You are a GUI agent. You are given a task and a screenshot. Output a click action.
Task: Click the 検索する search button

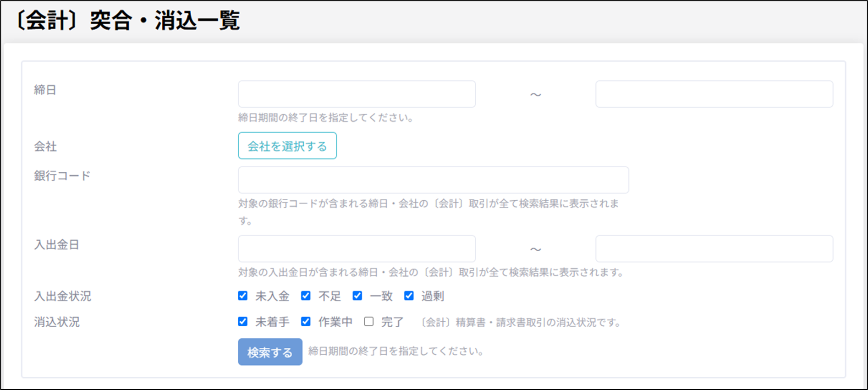coord(270,352)
